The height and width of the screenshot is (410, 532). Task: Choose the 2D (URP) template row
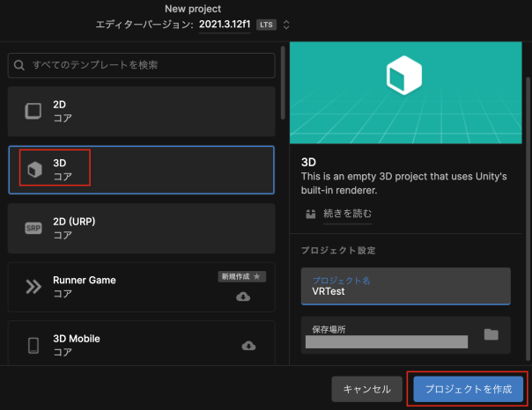[x=142, y=229]
